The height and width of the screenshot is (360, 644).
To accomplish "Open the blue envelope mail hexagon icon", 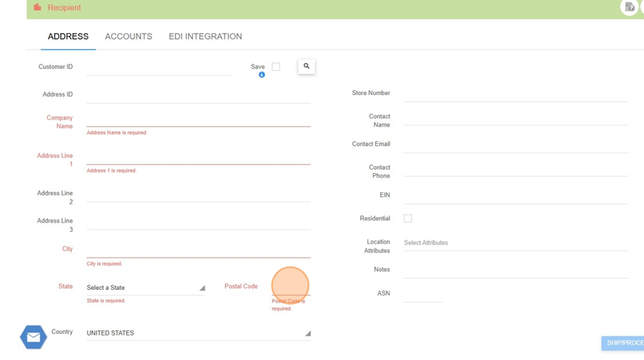I will (x=33, y=337).
